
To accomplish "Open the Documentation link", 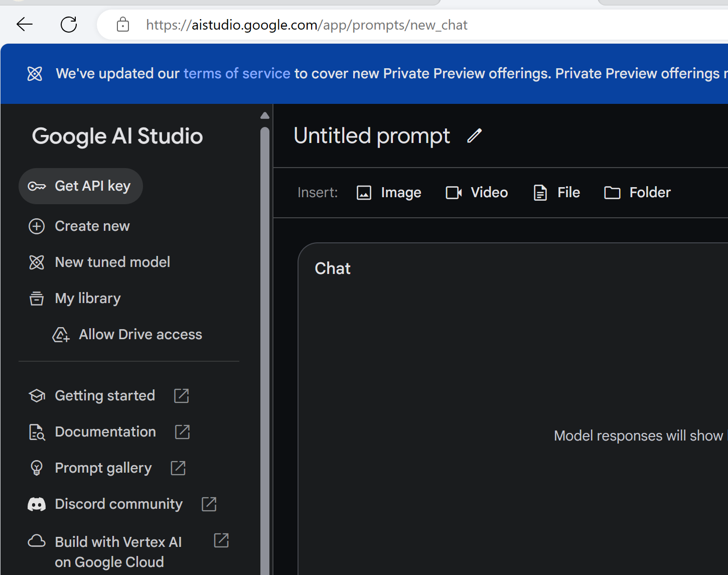I will pyautogui.click(x=105, y=432).
